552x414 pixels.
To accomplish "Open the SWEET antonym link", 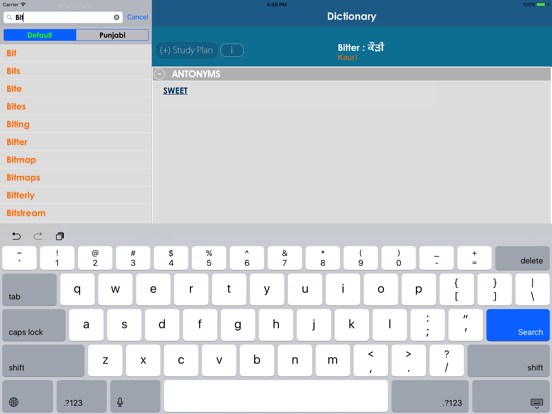I will pyautogui.click(x=175, y=91).
